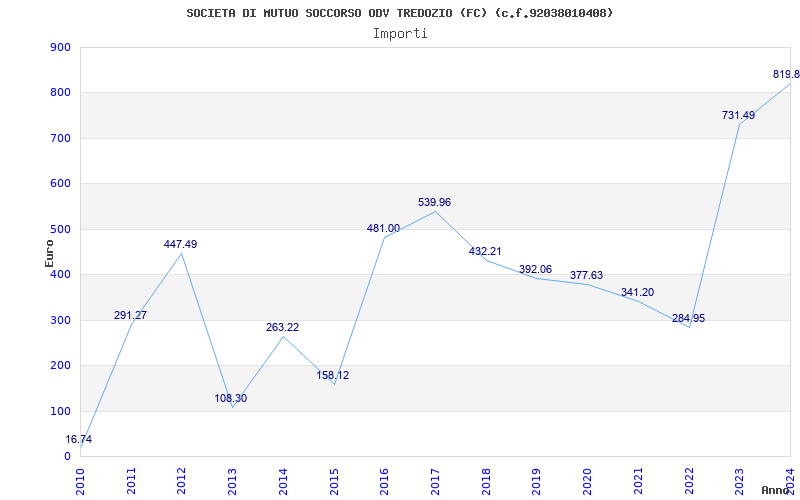Click the 700 value on Euro axis

tap(60, 138)
